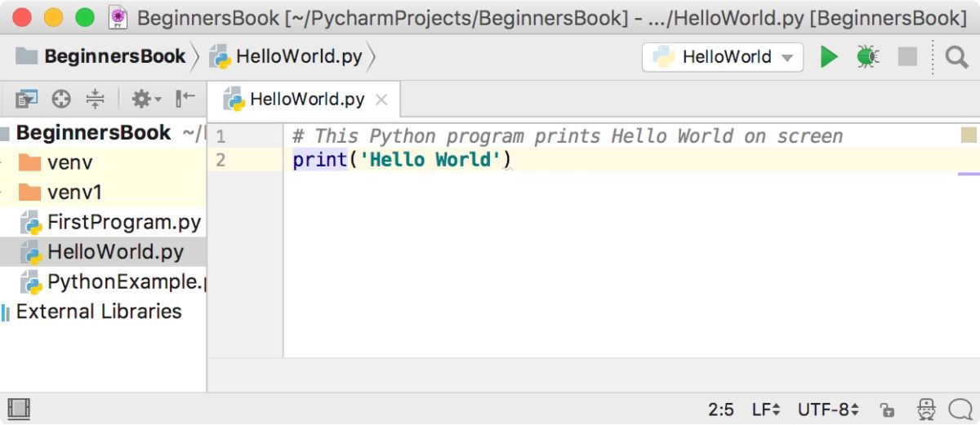Viewport: 980px width, 425px height.
Task: Change file encoding UTF-8
Action: [828, 410]
